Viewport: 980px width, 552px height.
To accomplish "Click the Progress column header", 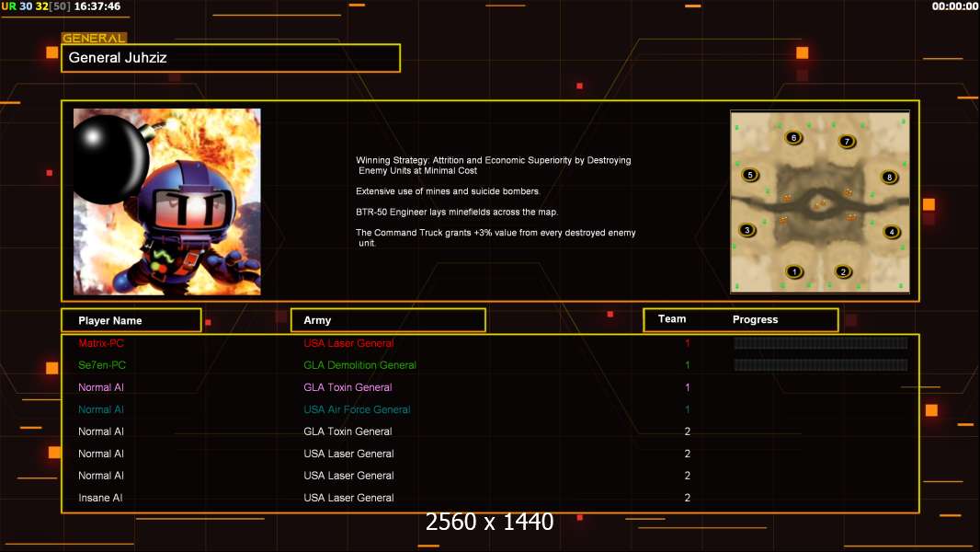I will pyautogui.click(x=755, y=319).
